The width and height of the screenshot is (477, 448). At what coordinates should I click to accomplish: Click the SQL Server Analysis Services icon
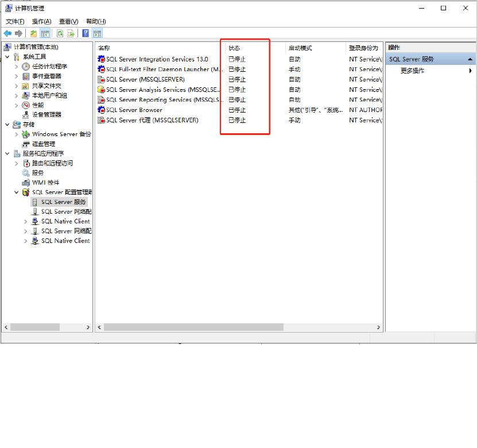coord(101,90)
